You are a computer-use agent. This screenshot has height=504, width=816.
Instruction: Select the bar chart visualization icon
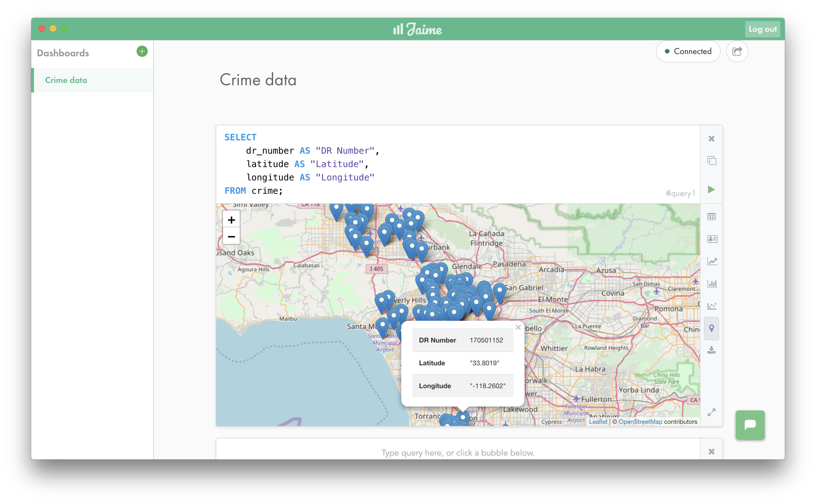pos(711,284)
